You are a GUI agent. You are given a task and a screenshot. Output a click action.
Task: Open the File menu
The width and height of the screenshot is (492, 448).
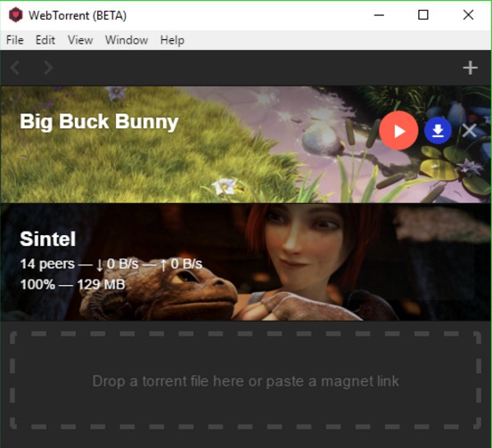click(x=15, y=40)
